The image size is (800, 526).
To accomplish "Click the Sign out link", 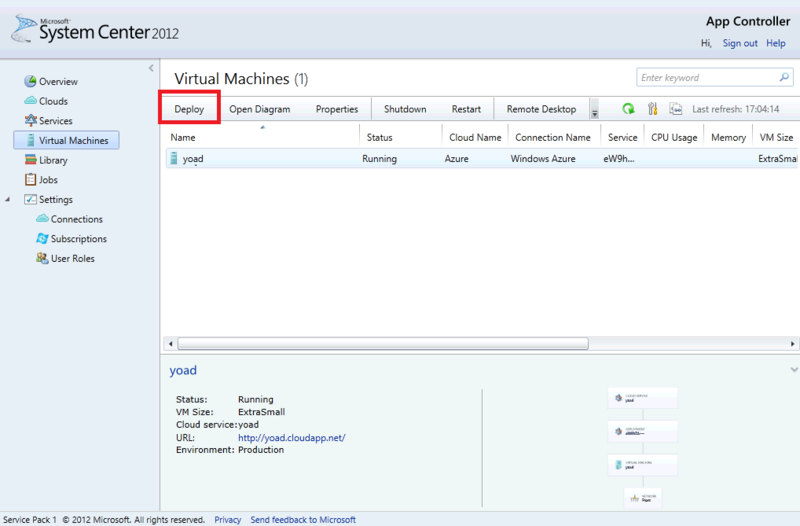I will point(740,43).
